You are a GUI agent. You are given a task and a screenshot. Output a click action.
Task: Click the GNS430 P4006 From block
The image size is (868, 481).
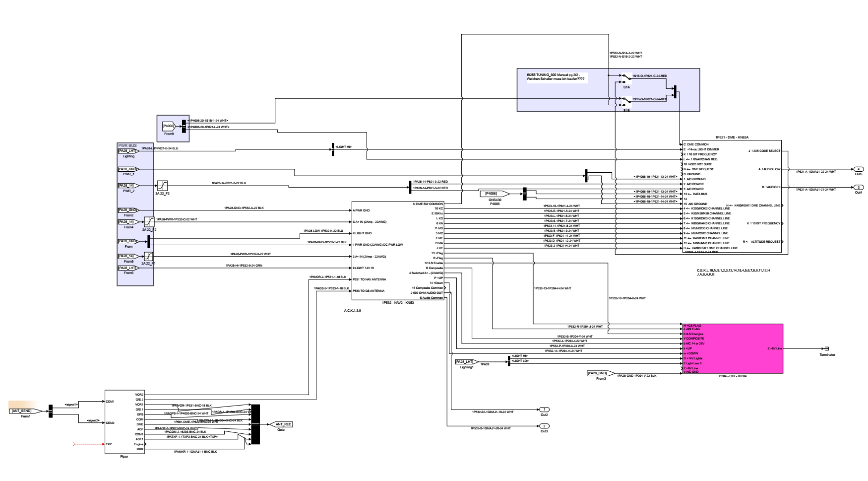(495, 193)
